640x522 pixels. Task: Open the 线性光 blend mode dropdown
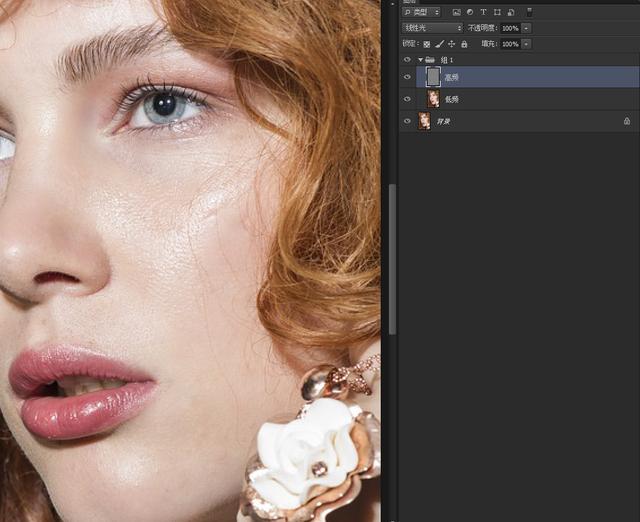click(432, 28)
